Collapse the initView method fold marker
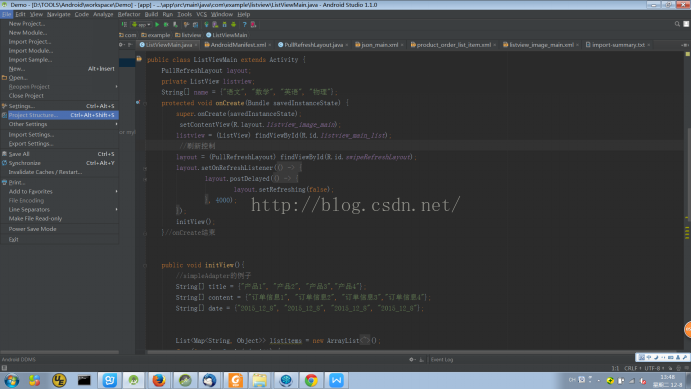Viewport: 692px width, 389px height. click(145, 265)
